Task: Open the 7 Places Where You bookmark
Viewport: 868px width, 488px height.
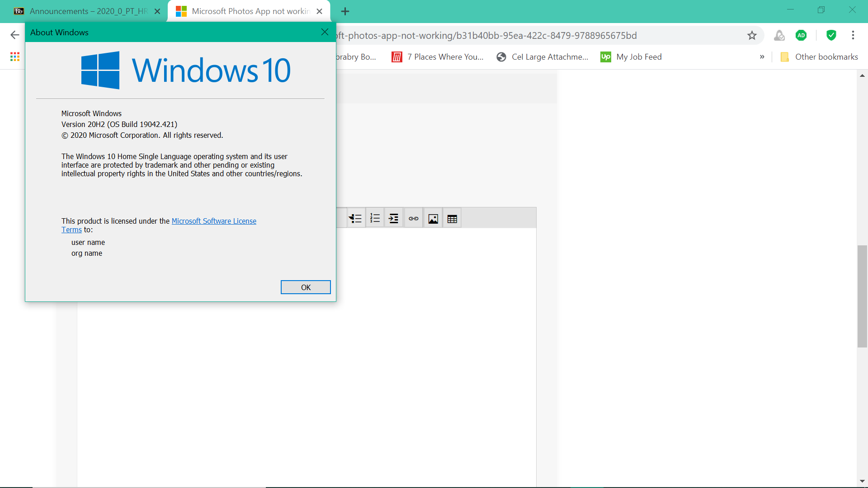Action: pos(438,57)
